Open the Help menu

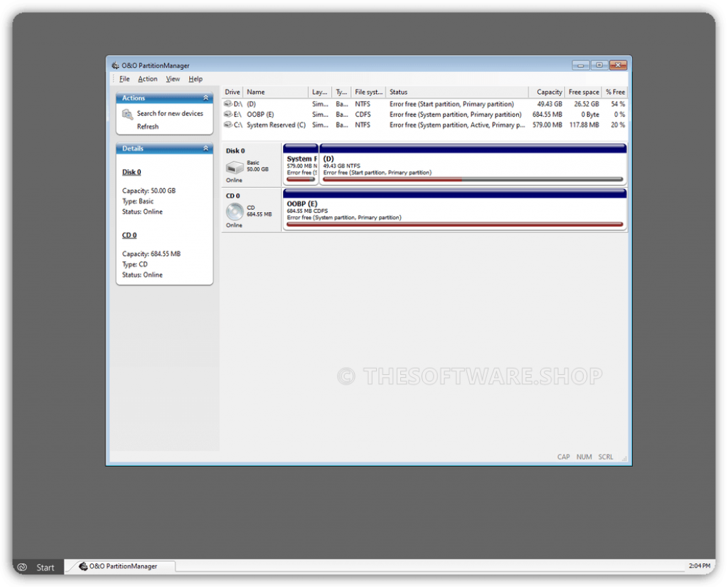point(196,79)
